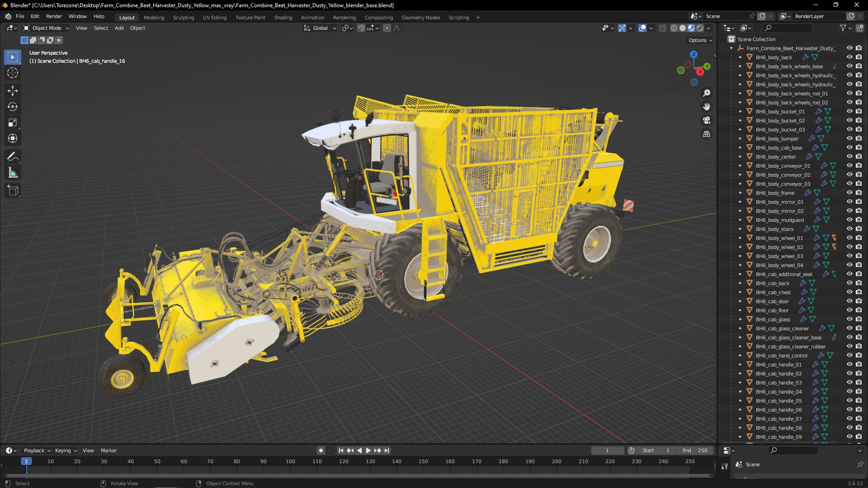Disable render for BH6_body_frame camera icon
Viewport: 868px width, 488px height.
(x=859, y=192)
